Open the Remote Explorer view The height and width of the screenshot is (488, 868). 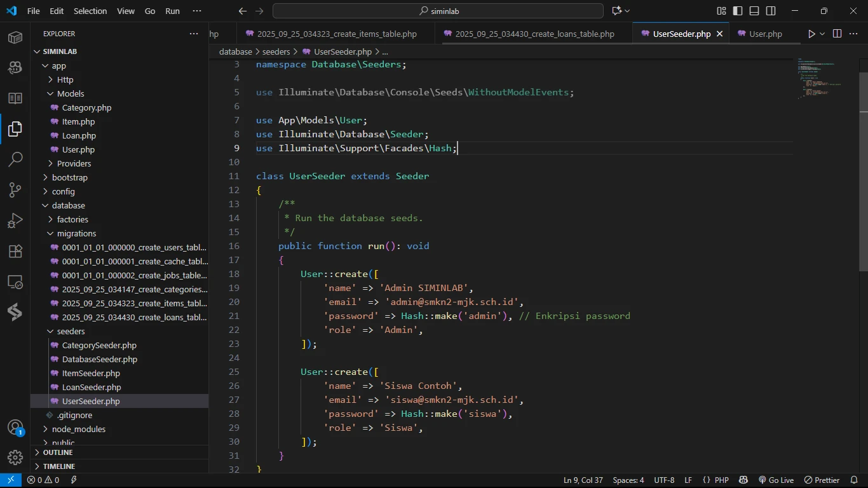coord(15,281)
